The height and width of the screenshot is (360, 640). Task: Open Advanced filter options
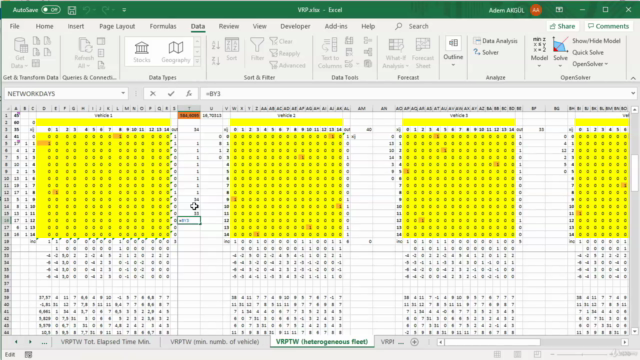coord(287,65)
